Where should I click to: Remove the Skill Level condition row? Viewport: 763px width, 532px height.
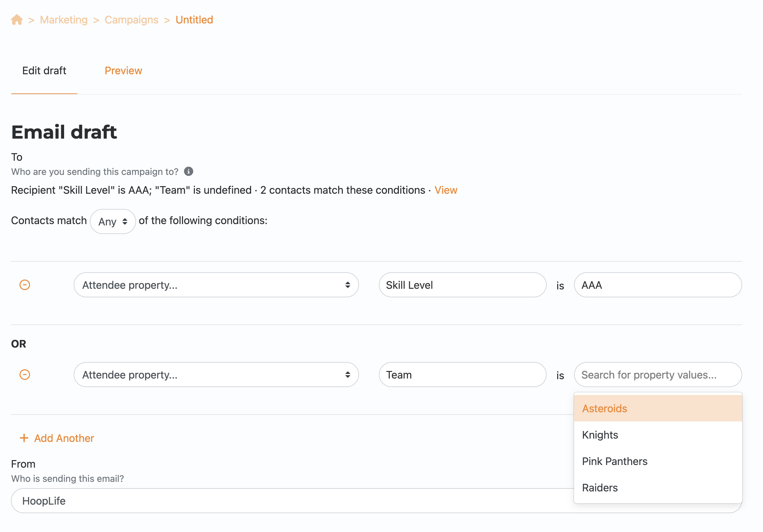click(24, 285)
